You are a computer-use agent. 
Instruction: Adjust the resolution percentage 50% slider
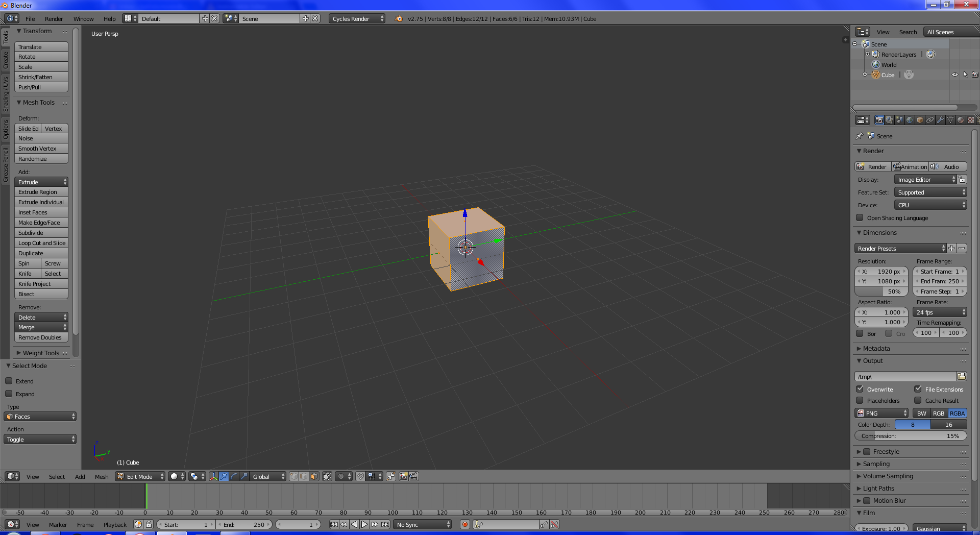click(x=881, y=291)
